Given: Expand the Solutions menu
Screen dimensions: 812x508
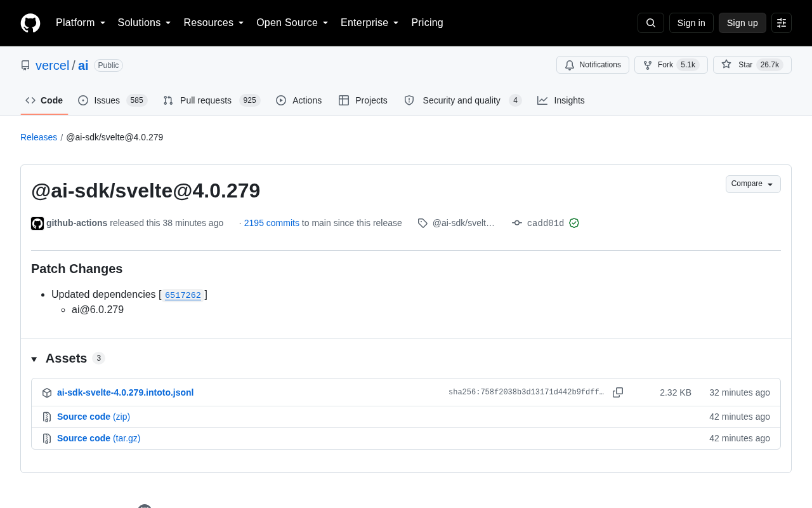Looking at the screenshot, I should tap(145, 23).
